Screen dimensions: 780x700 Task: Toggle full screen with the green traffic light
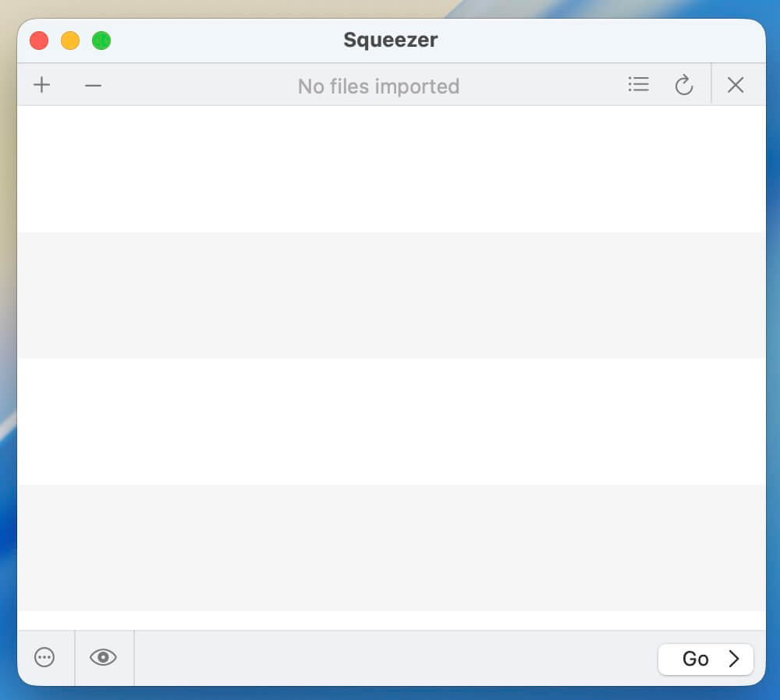coord(101,40)
